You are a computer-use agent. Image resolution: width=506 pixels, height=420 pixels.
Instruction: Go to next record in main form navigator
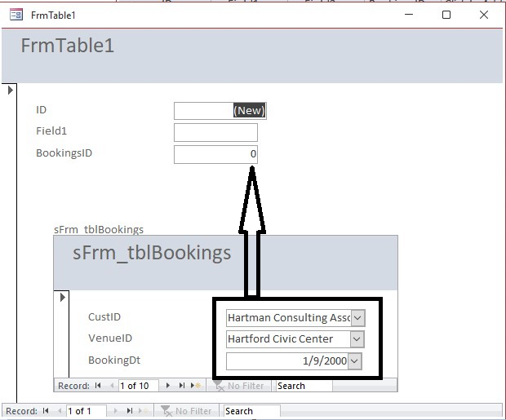(x=115, y=411)
